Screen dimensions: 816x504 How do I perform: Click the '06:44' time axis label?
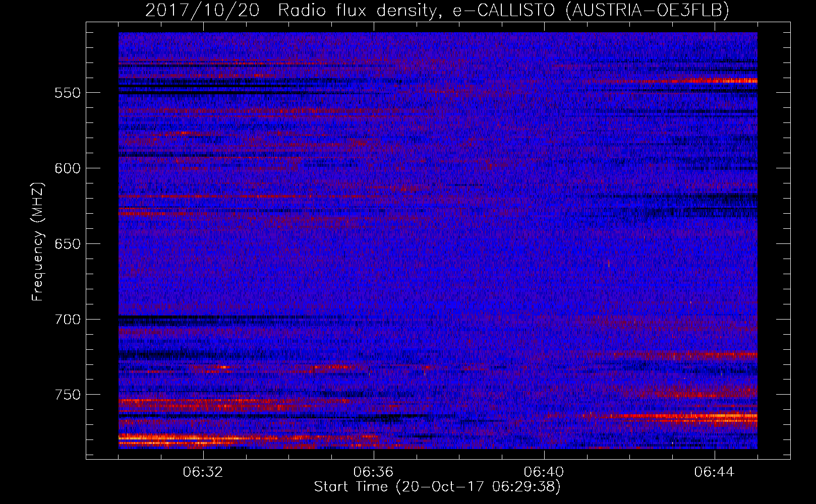[714, 472]
